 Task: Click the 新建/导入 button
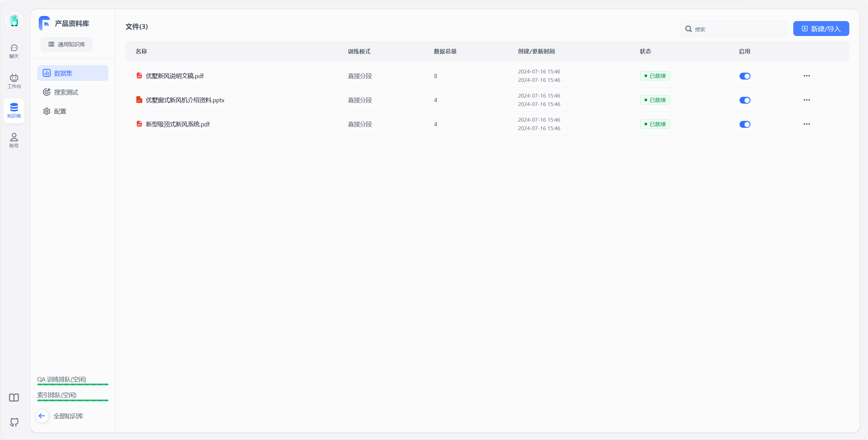[821, 29]
